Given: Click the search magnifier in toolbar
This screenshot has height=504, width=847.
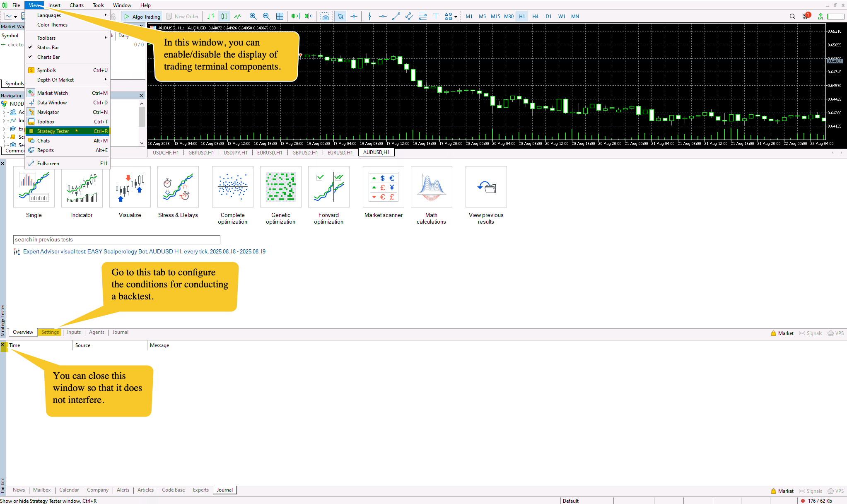Looking at the screenshot, I should [x=792, y=17].
